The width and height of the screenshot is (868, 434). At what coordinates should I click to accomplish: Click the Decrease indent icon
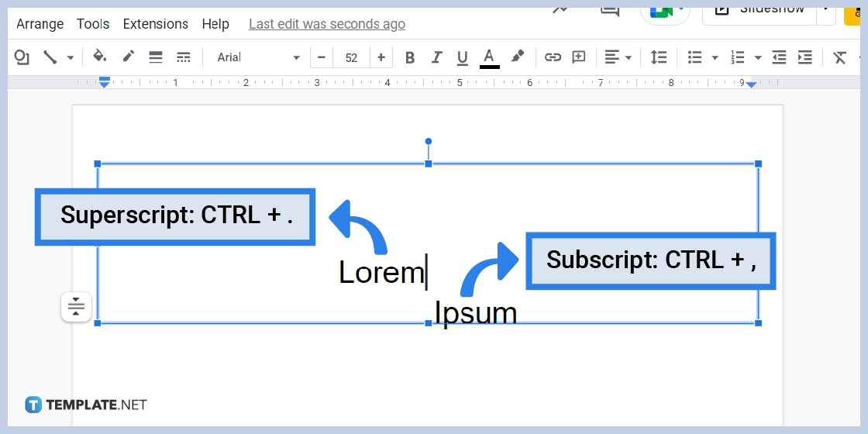click(x=780, y=57)
